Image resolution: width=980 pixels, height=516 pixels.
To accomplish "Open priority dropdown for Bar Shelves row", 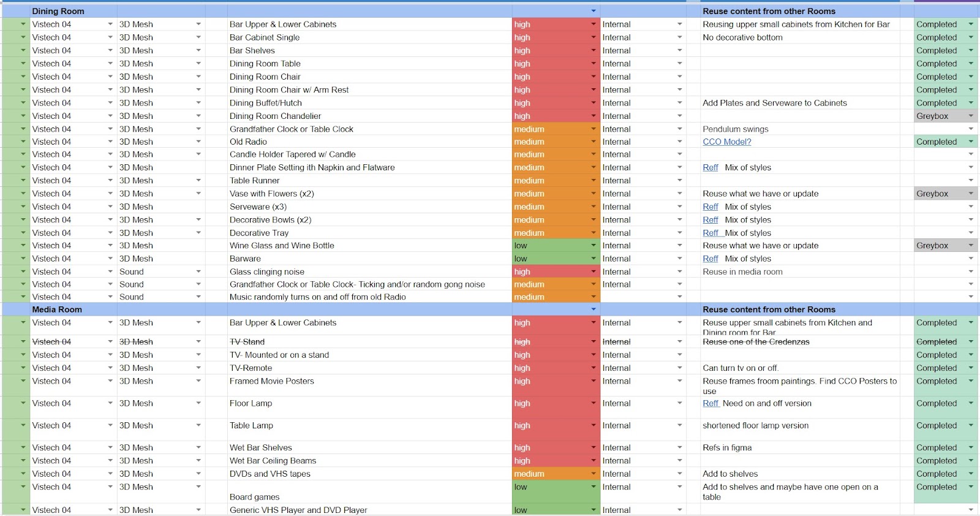I will coord(593,51).
